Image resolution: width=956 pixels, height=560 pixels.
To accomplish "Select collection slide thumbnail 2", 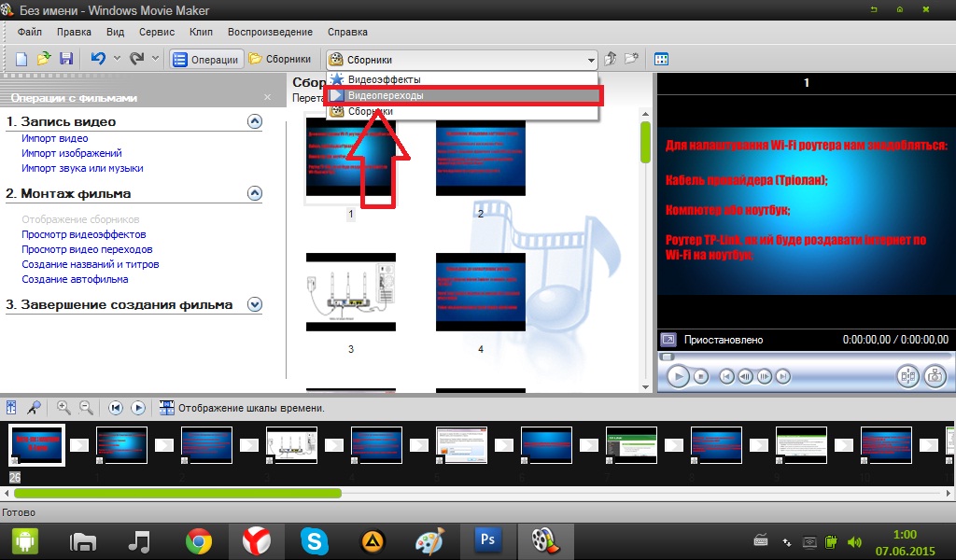I will click(481, 157).
